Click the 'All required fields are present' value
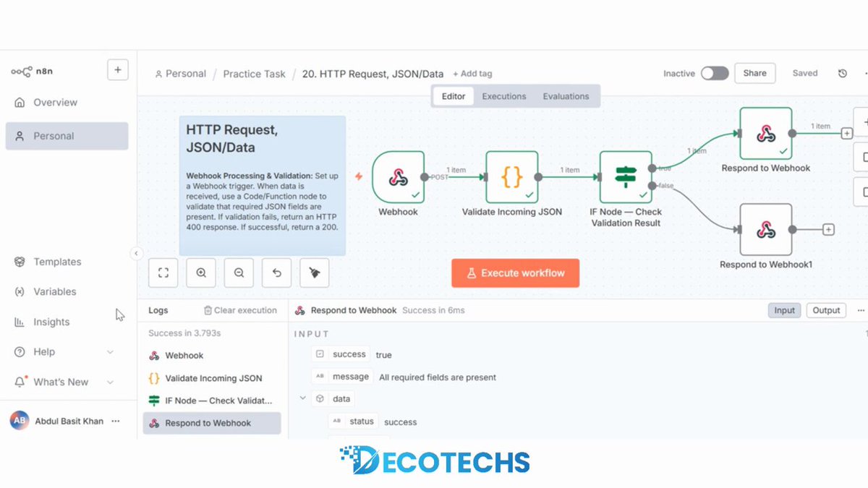Screen dimensions: 868x488 pyautogui.click(x=438, y=377)
